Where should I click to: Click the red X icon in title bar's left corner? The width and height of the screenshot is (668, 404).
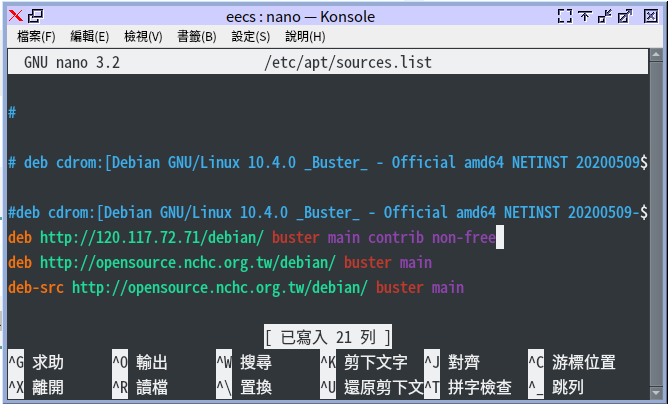(15, 15)
